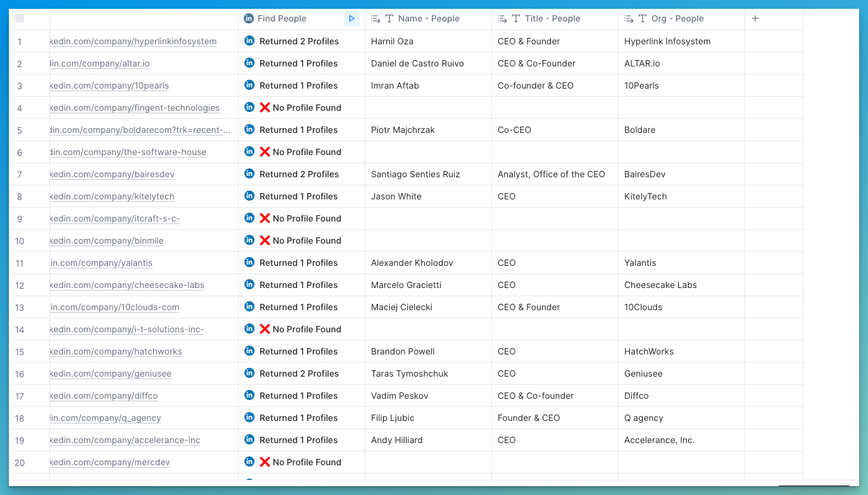Click the LinkedIn icon in the accelerance-inc row
Screen dimensions: 868x495
click(249, 440)
